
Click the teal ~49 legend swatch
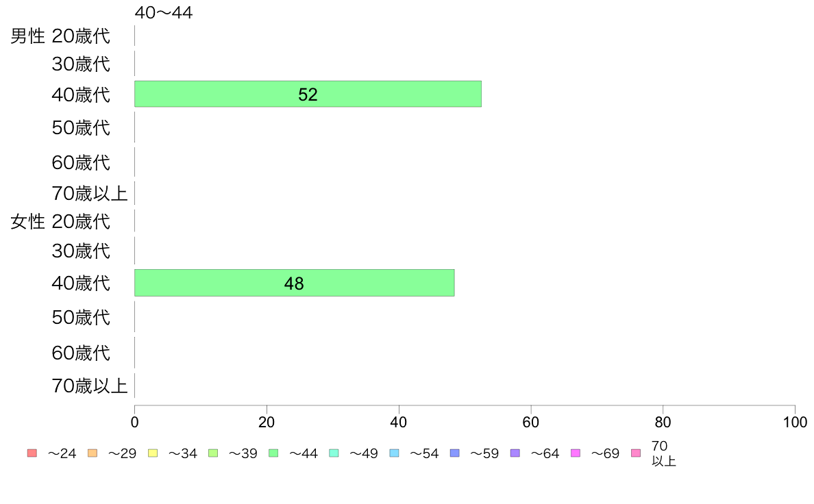point(334,453)
